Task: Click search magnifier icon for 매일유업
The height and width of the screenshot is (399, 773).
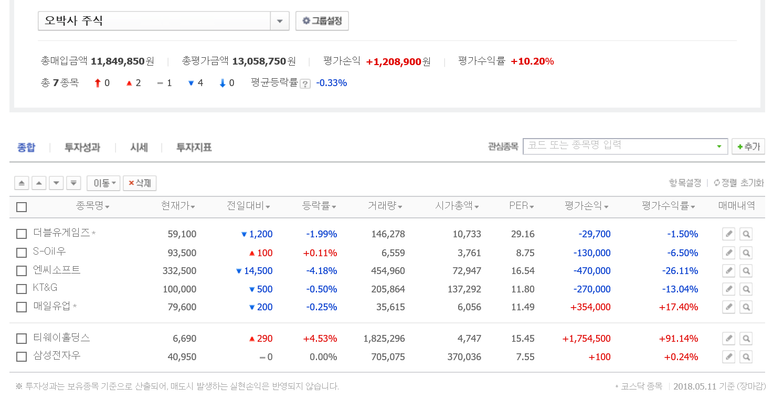Action: 746,307
